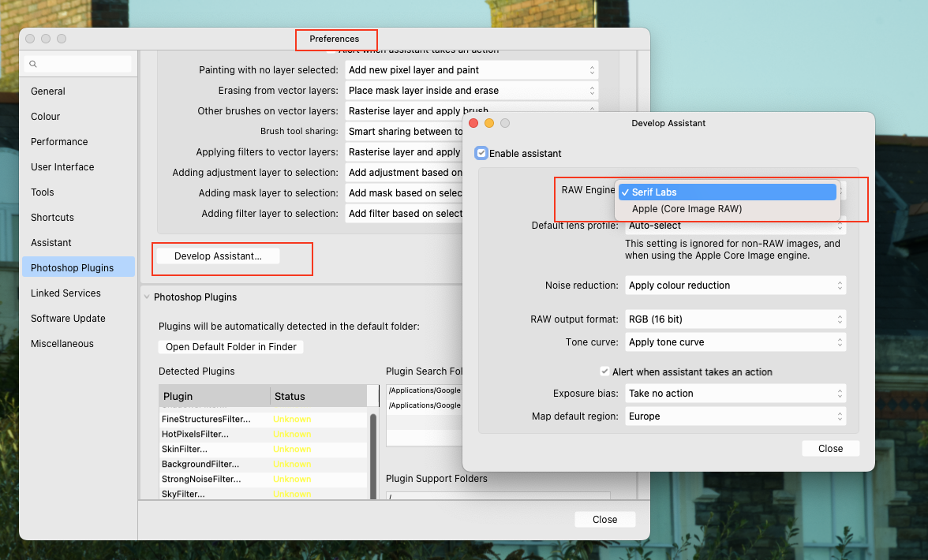928x560 pixels.
Task: Click Open Default Folder in Finder
Action: click(230, 346)
